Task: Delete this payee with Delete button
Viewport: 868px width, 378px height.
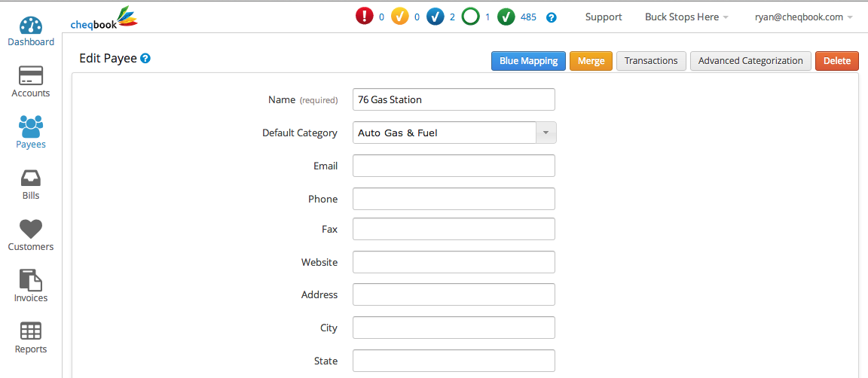Action: pos(836,61)
